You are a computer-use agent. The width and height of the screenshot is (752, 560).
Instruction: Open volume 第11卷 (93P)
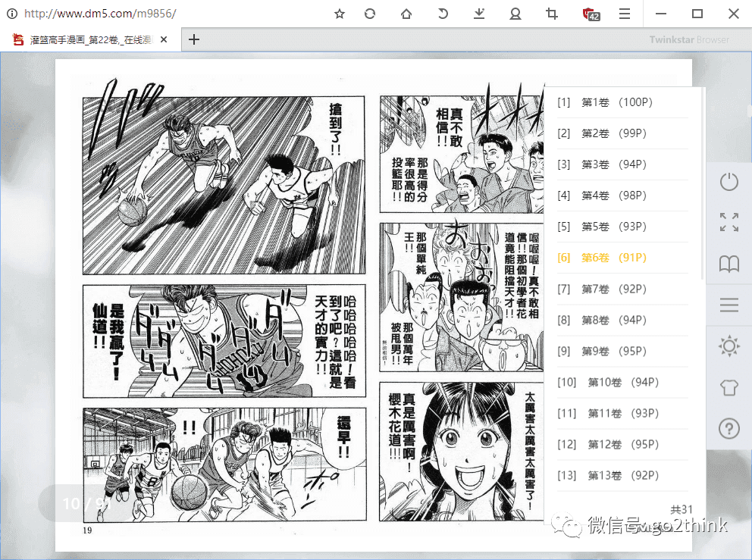click(x=622, y=413)
